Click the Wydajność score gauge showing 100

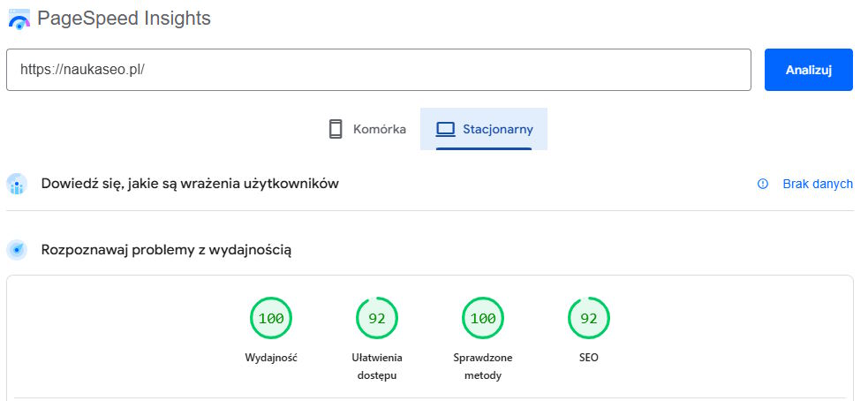pyautogui.click(x=271, y=319)
